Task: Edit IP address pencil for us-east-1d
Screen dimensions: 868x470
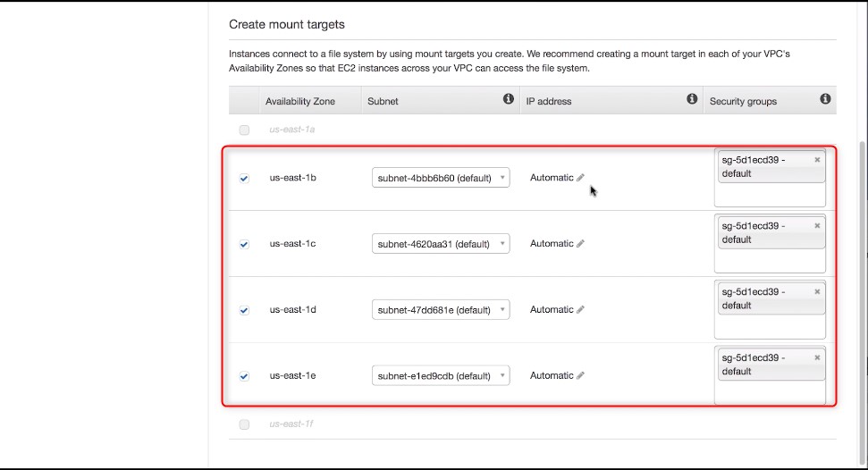Action: [x=580, y=309]
